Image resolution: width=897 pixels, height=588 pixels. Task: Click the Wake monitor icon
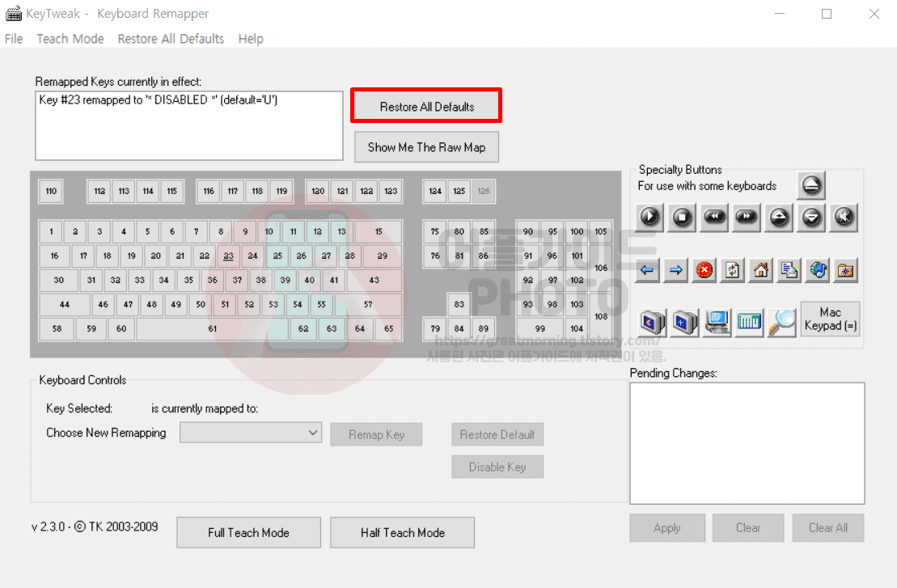pos(685,322)
